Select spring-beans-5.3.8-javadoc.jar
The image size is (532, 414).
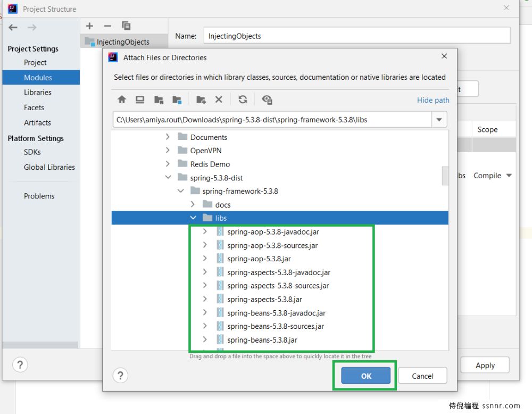[x=276, y=313]
